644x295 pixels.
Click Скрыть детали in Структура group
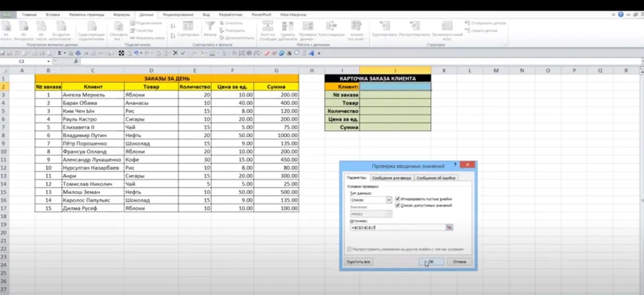tap(480, 31)
